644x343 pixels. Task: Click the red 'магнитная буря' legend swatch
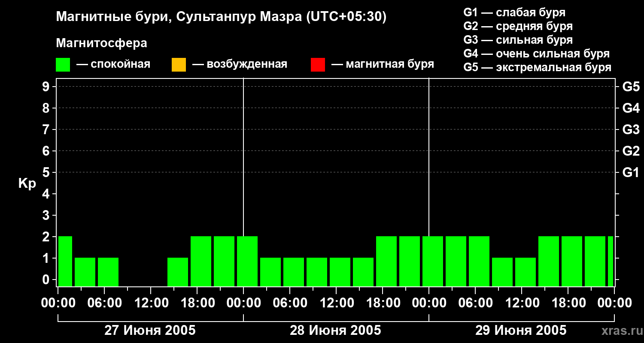click(x=318, y=65)
